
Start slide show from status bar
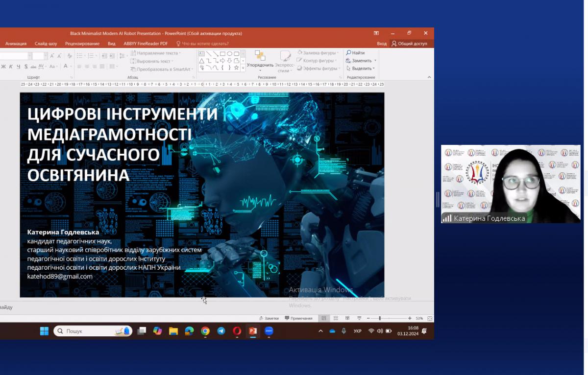pyautogui.click(x=359, y=318)
